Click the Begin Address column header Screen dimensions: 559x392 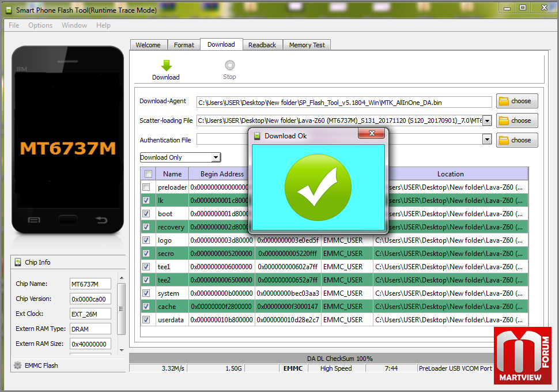tap(222, 174)
